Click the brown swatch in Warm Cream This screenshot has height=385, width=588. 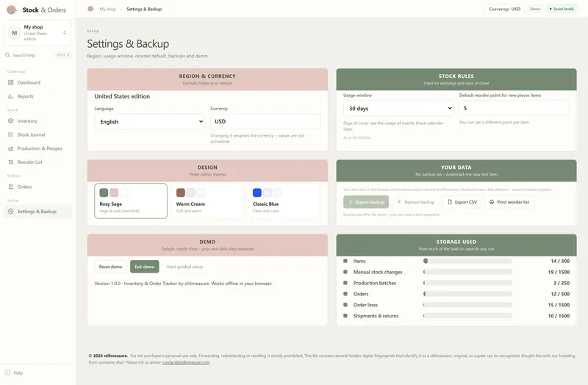(180, 192)
